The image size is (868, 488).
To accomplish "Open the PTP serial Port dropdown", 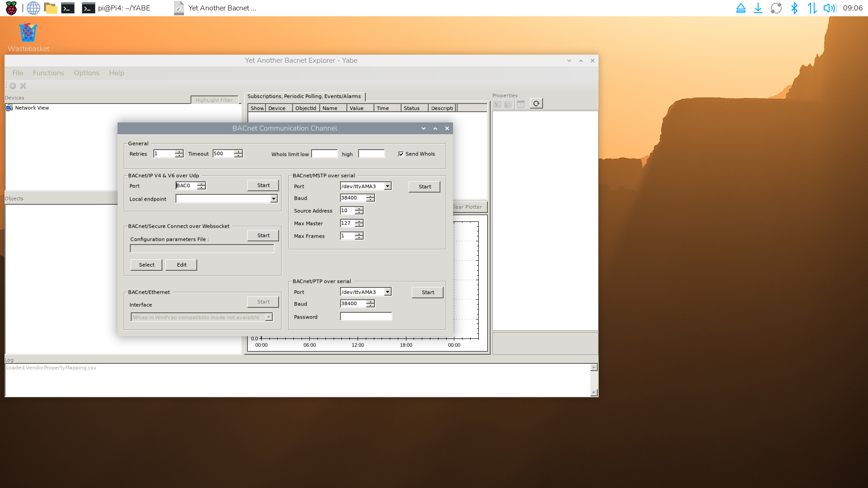I will coord(387,292).
